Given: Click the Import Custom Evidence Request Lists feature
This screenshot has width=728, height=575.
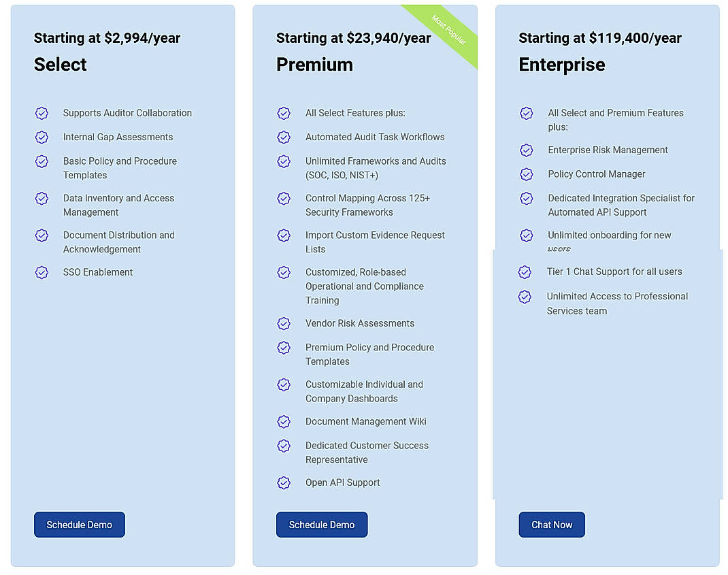Looking at the screenshot, I should tap(375, 242).
